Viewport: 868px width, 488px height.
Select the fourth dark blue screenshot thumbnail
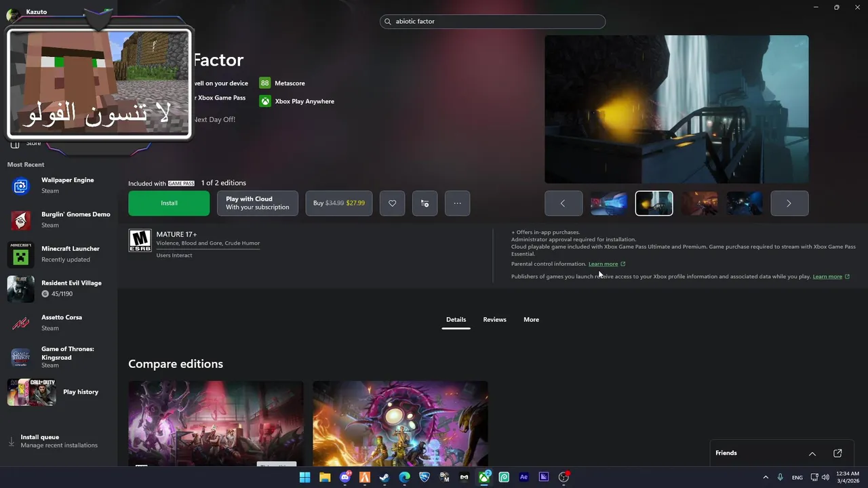[x=745, y=203]
